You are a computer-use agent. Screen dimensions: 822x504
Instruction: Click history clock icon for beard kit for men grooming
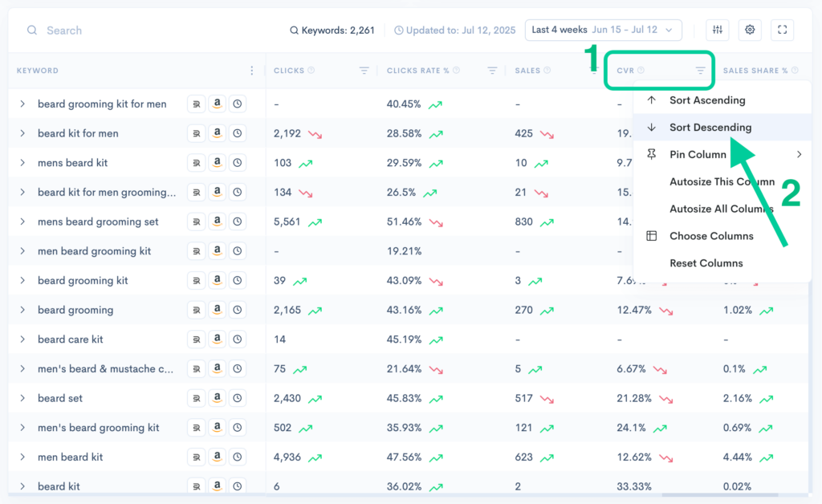pos(238,193)
